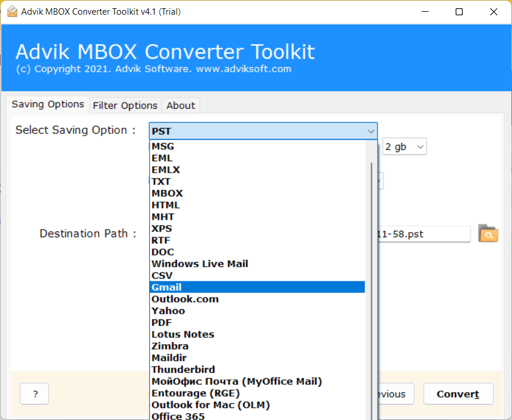Open the About tab
This screenshot has height=420, width=512.
[180, 105]
